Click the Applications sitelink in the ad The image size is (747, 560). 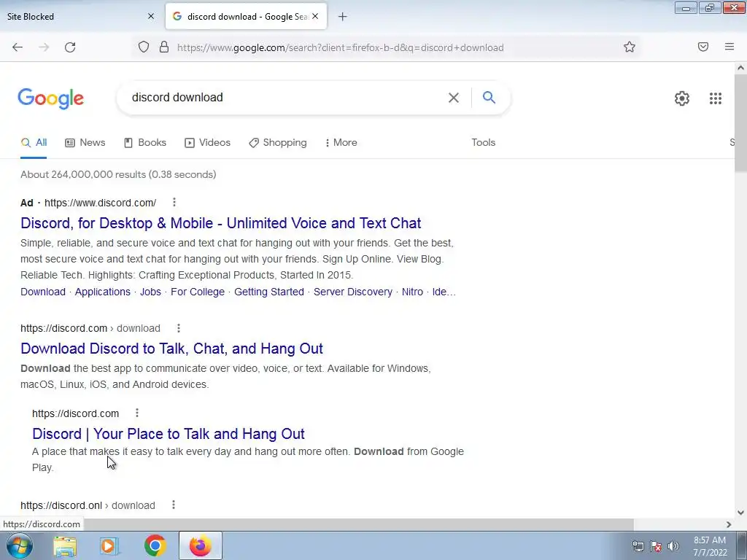[102, 292]
